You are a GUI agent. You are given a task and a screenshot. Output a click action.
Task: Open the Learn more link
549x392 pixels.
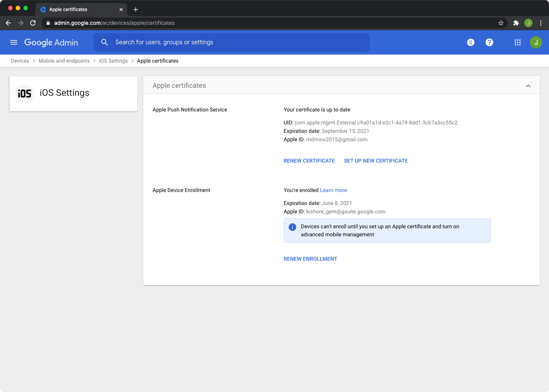(334, 190)
